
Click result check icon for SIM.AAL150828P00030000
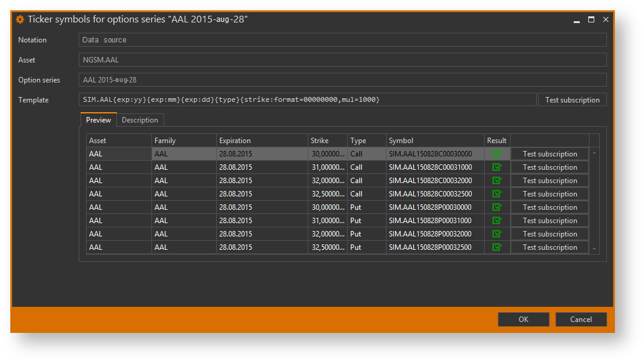497,207
